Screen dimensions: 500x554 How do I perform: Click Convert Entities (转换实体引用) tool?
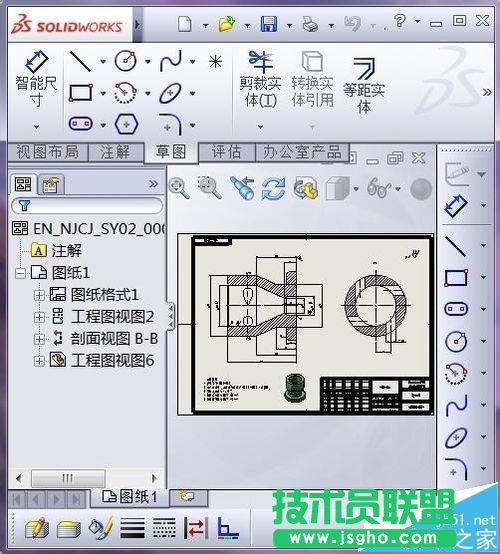click(x=312, y=79)
